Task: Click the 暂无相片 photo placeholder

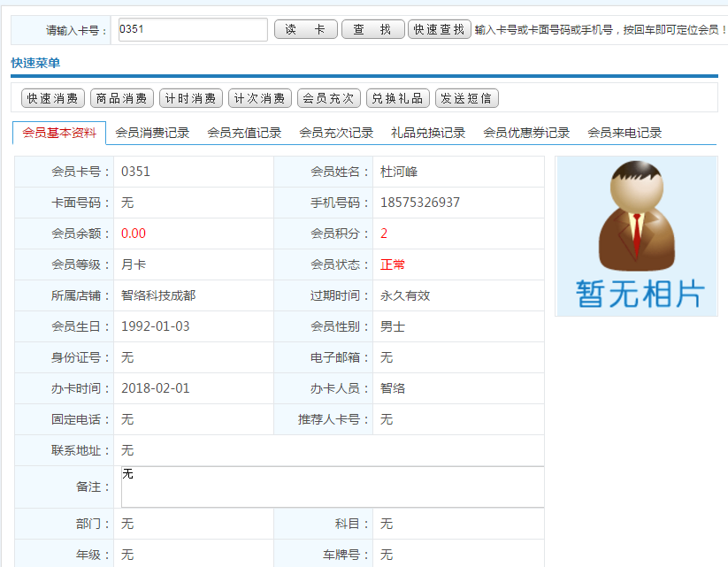Action: click(x=635, y=234)
